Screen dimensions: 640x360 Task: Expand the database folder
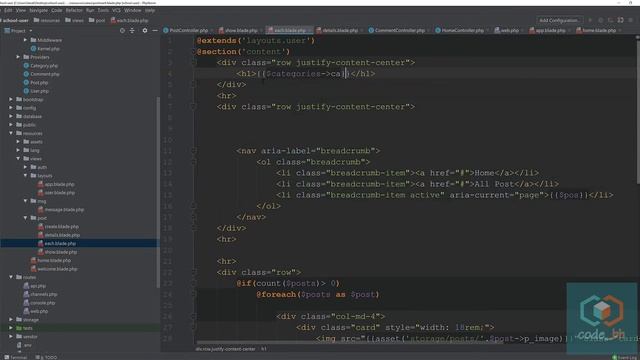click(x=11, y=116)
